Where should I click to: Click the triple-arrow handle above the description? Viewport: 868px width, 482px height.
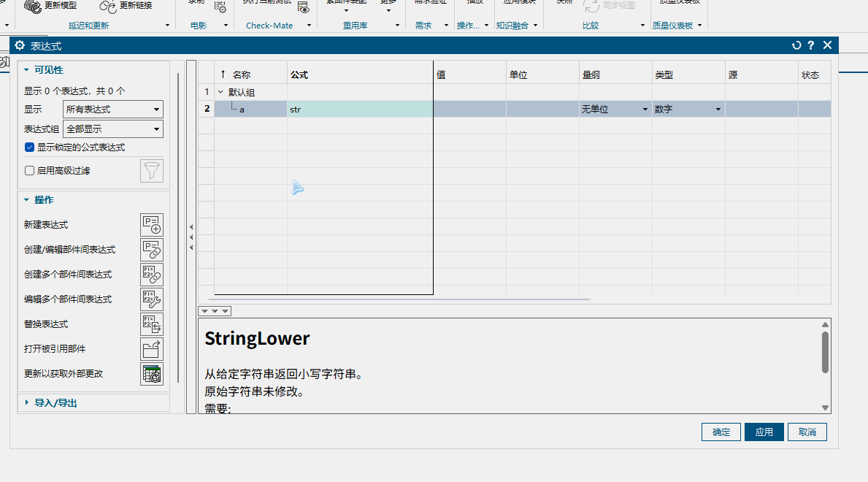tap(215, 311)
